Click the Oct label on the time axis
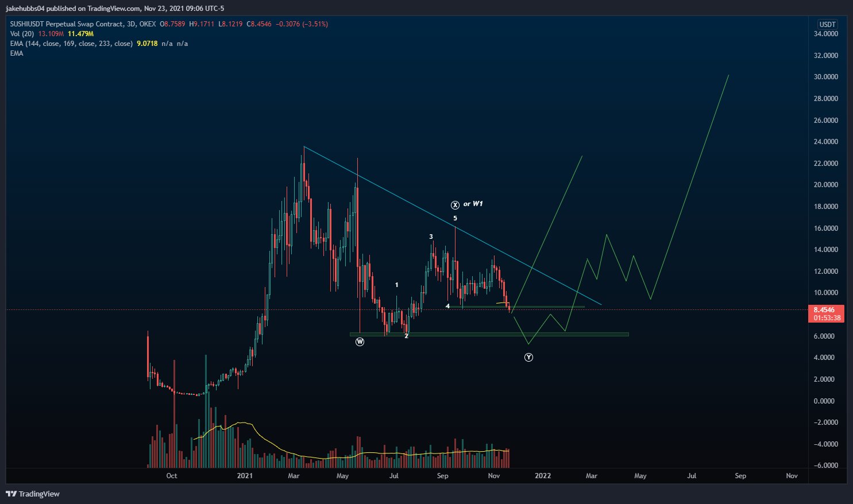Image resolution: width=853 pixels, height=504 pixels. click(x=171, y=475)
